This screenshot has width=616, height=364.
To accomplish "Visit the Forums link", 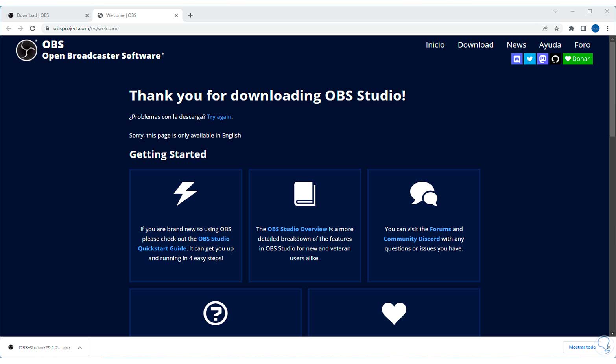I will [x=440, y=229].
